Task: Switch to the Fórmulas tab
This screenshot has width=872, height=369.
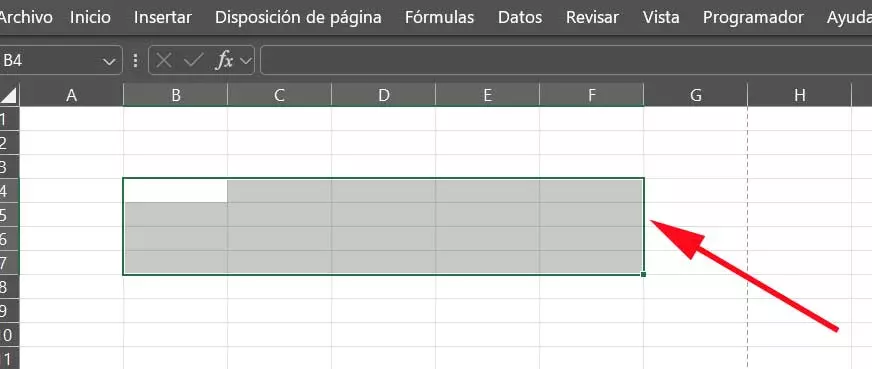Action: (x=439, y=17)
